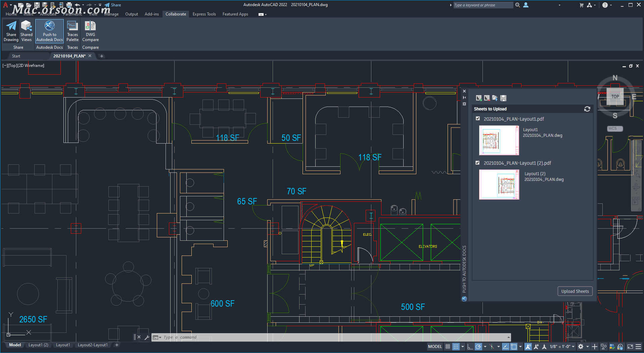Click the remove layout icon in upload panel
This screenshot has height=353, width=644.
pos(487,98)
